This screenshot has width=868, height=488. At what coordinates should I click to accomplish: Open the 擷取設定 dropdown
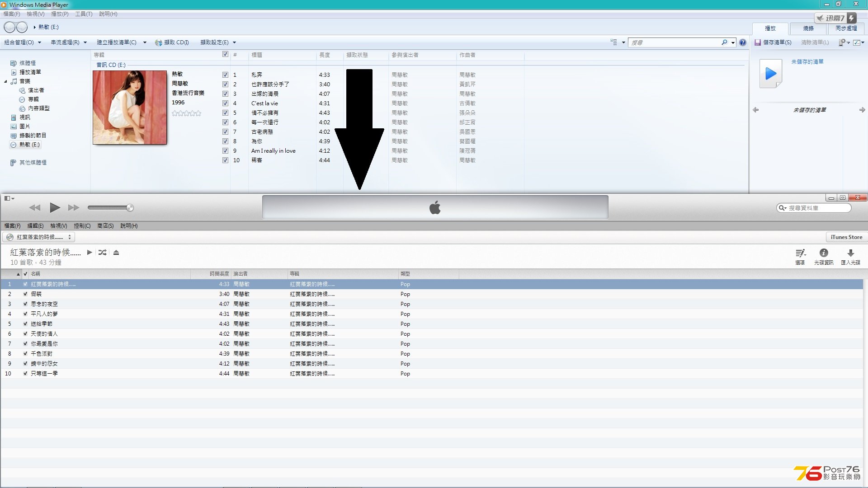218,42
